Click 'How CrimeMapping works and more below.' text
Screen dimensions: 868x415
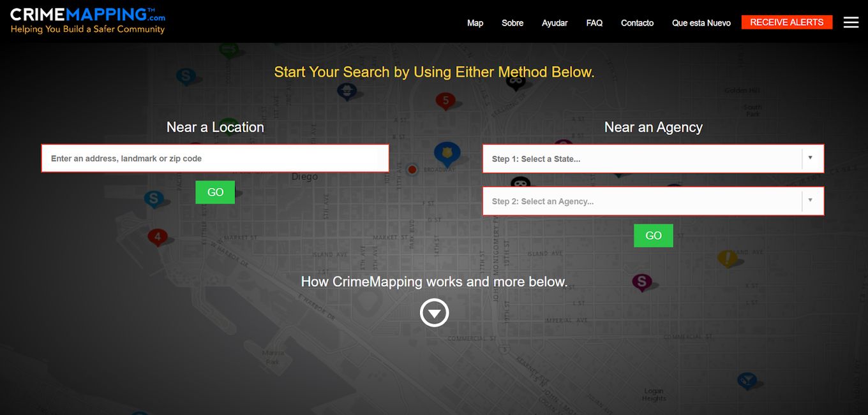[435, 282]
